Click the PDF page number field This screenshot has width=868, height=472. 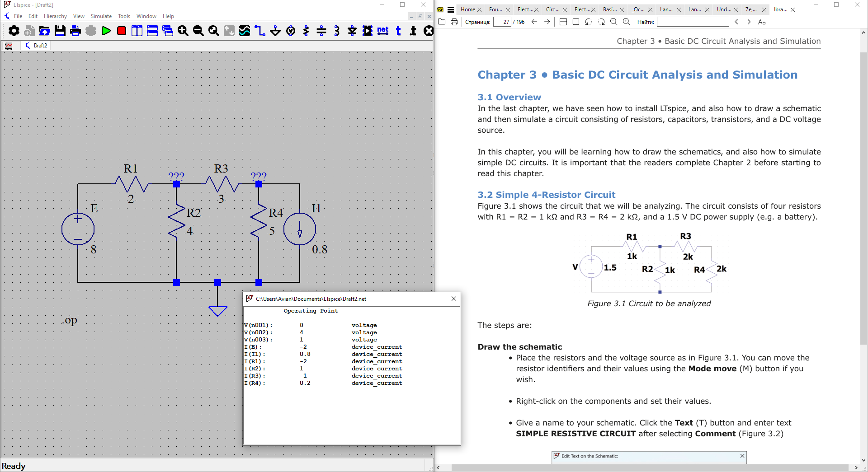click(x=502, y=22)
